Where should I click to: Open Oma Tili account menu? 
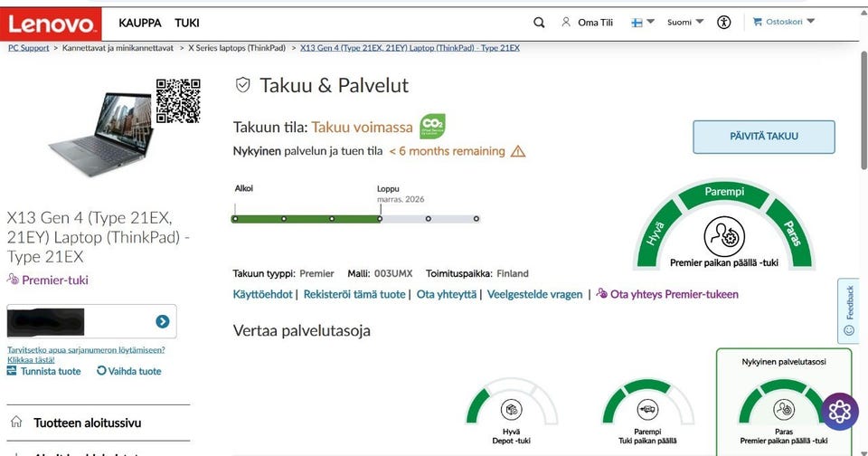595,23
